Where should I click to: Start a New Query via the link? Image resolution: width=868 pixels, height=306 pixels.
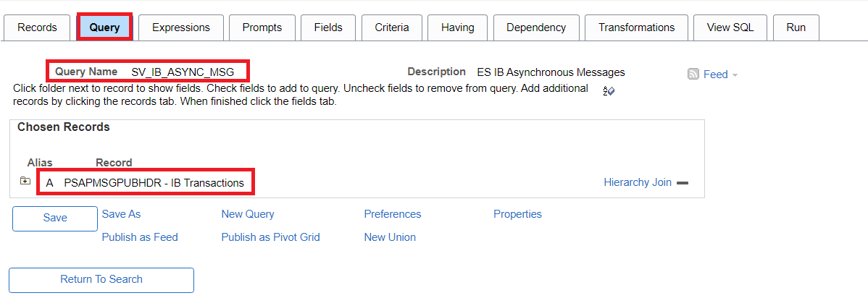pyautogui.click(x=248, y=214)
